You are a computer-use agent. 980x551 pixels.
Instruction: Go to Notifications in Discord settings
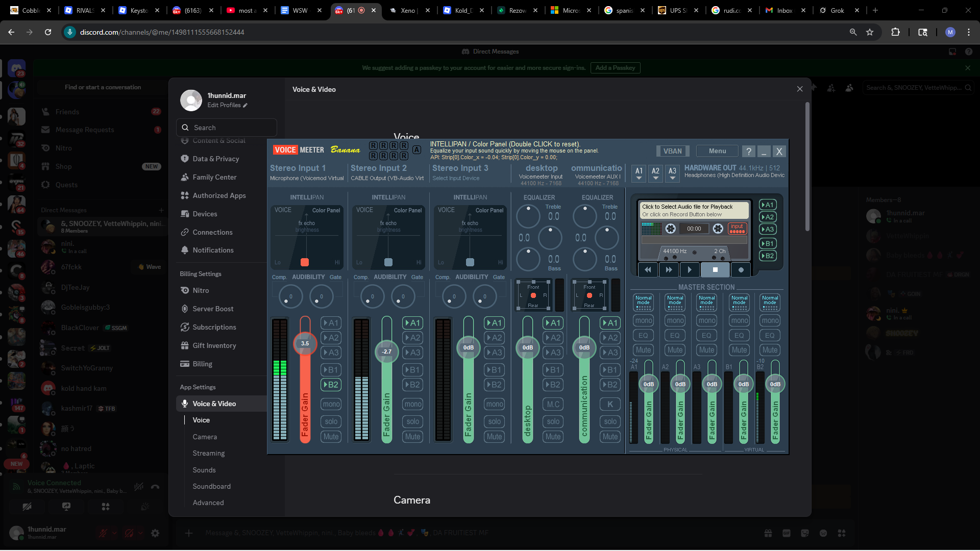pos(222,250)
